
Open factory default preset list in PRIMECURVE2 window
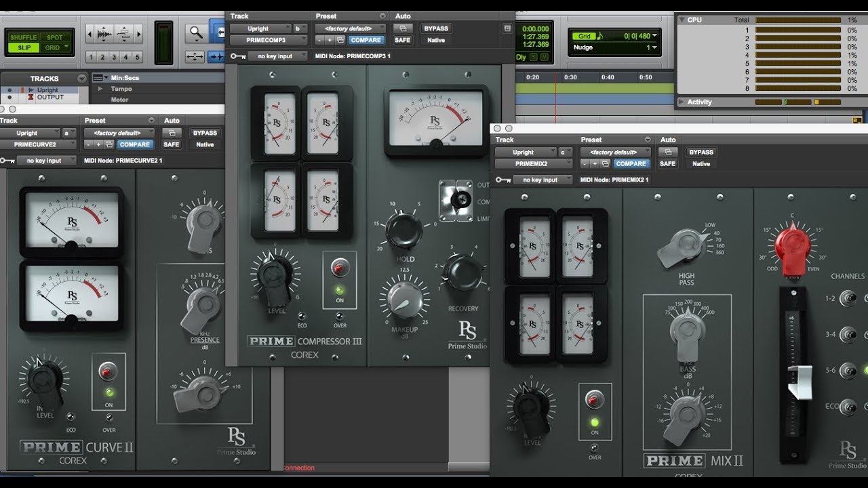click(119, 133)
